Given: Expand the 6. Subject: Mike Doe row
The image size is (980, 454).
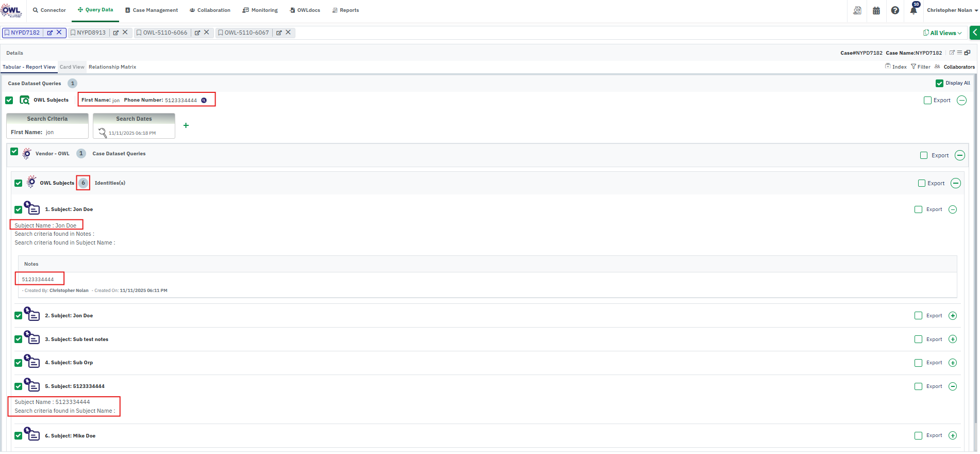Looking at the screenshot, I should (x=953, y=435).
